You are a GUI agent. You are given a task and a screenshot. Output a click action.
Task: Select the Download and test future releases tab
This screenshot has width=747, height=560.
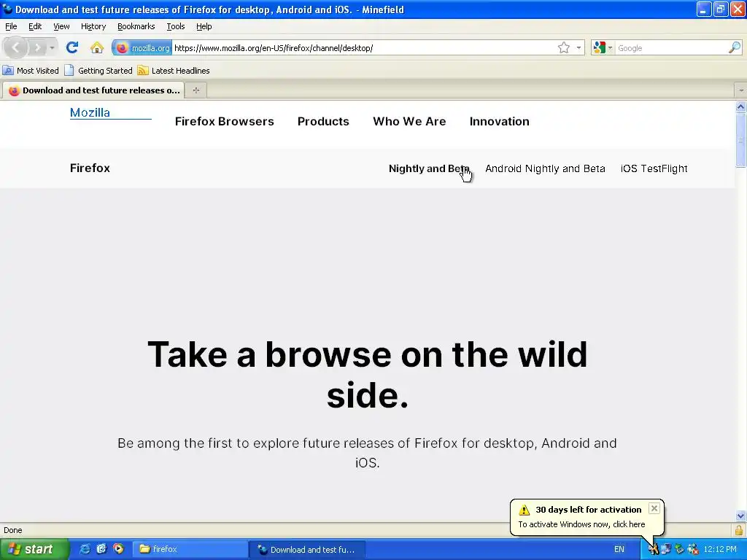click(x=93, y=90)
